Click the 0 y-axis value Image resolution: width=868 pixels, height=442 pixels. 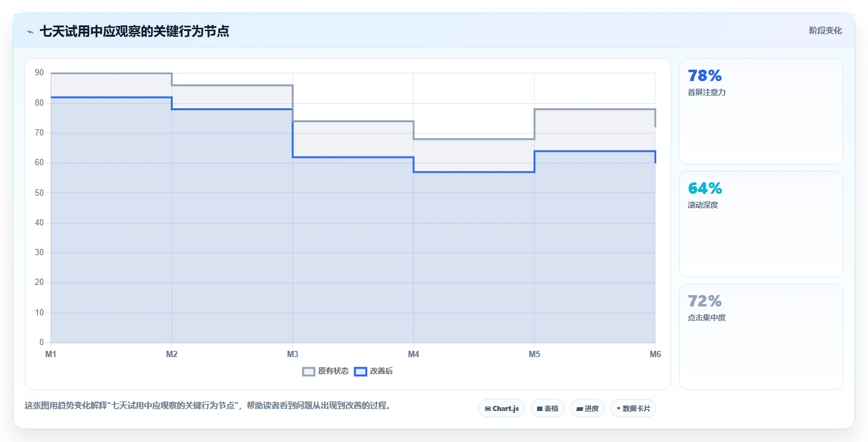click(42, 343)
